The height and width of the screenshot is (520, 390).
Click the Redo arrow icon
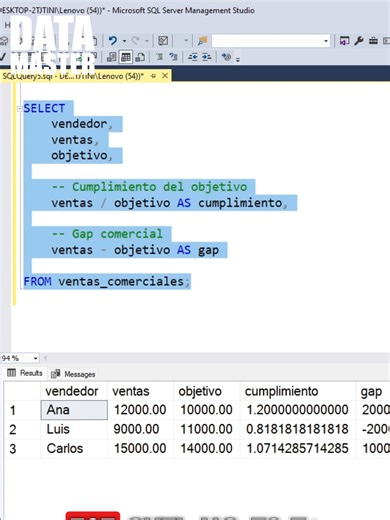(135, 41)
